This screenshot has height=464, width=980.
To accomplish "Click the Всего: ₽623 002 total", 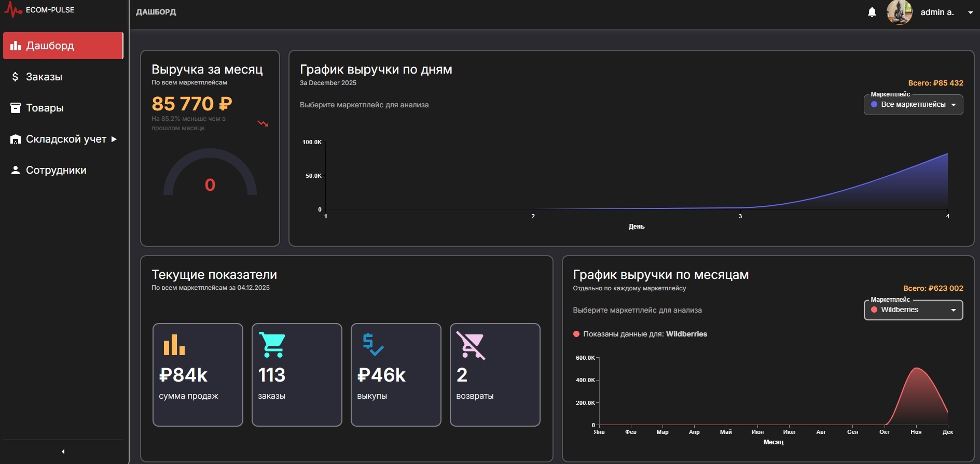I will 933,288.
